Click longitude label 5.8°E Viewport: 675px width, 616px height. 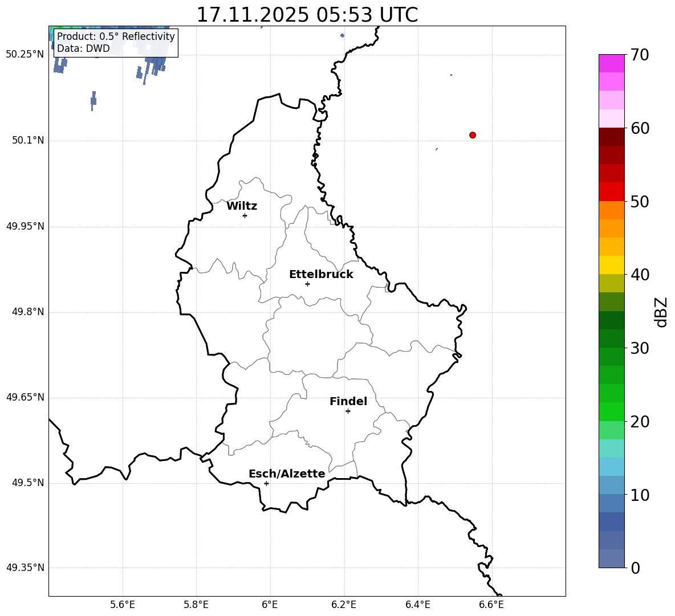[196, 605]
